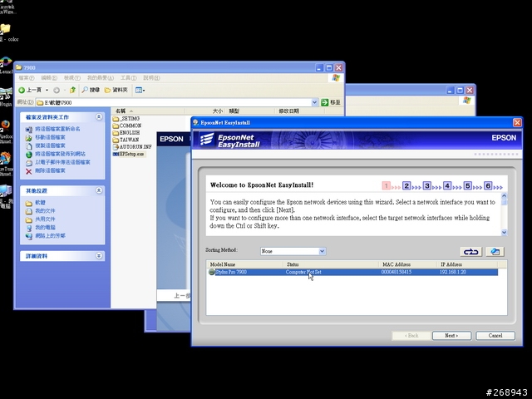Click Shared Documents (共用文件) link in Other Places
This screenshot has height=399, width=532.
point(45,219)
